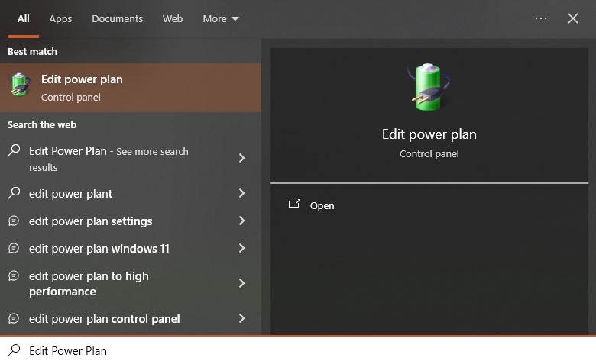Screen dimensions: 596x364
Task: Expand chevron beside 'edit power plan settings'
Action: click(241, 221)
